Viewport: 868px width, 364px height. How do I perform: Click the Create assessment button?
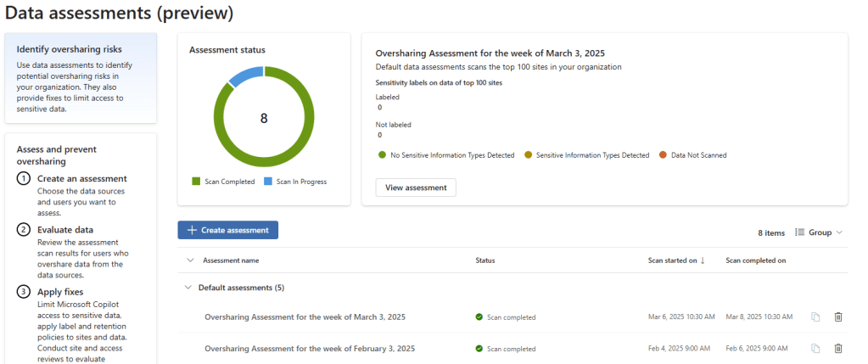[227, 230]
